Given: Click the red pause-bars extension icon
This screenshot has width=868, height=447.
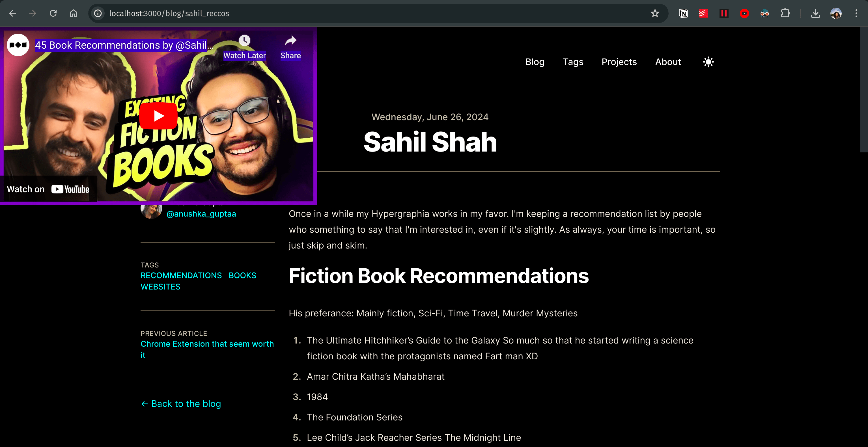Looking at the screenshot, I should 724,14.
